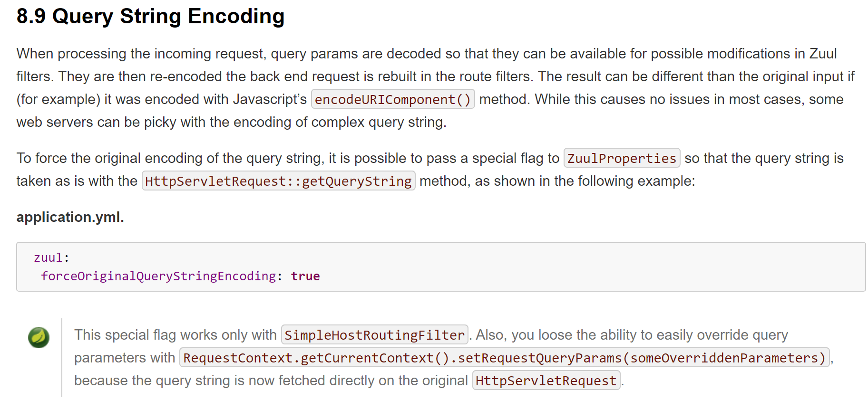Click empty area inside the YAML code box
This screenshot has width=868, height=400.
[571, 267]
